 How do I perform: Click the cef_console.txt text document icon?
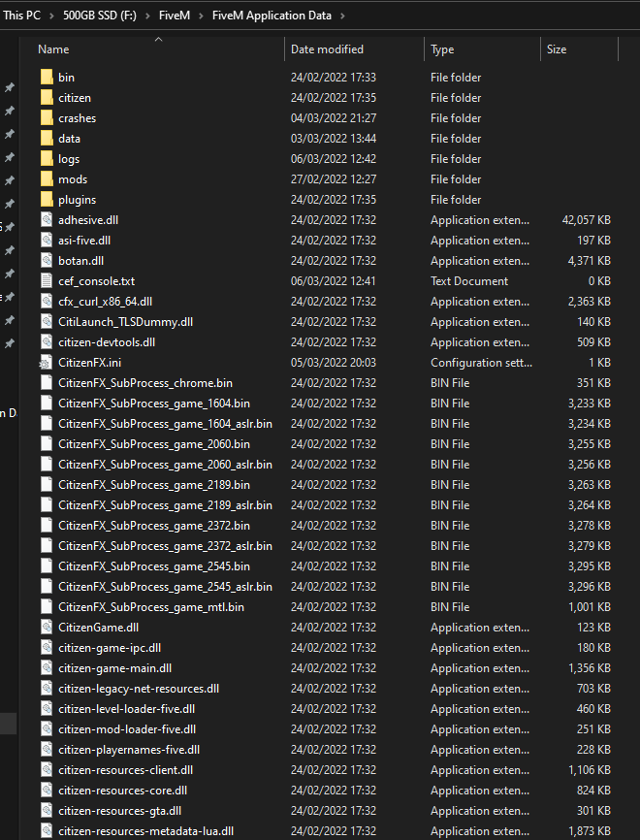[47, 280]
